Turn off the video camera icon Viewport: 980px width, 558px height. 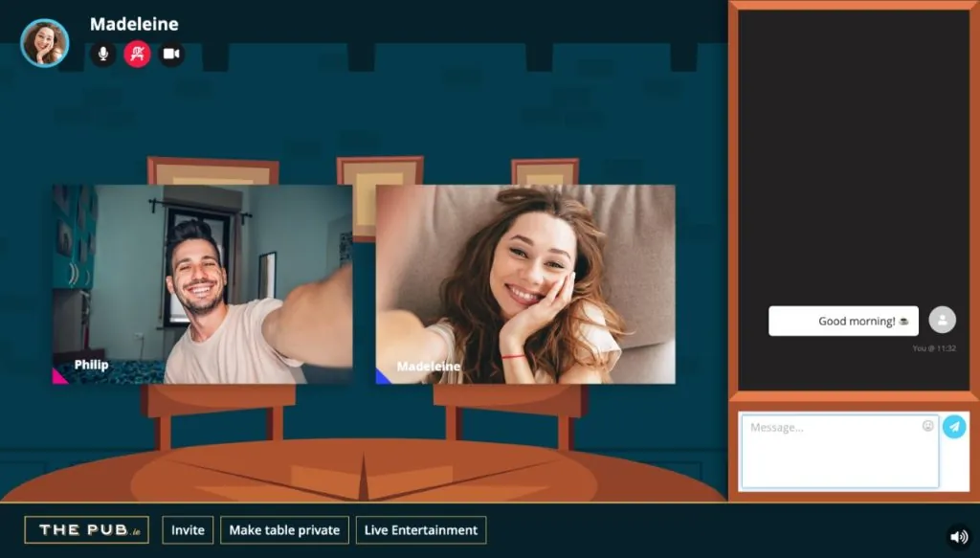(x=171, y=54)
